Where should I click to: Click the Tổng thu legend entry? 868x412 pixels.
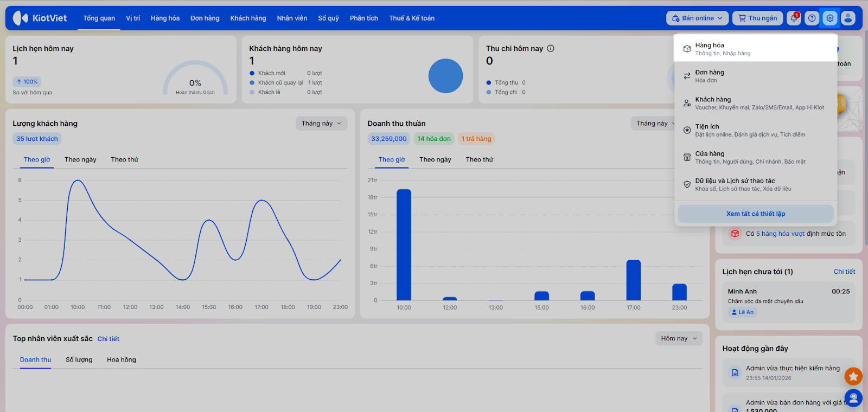tap(506, 83)
